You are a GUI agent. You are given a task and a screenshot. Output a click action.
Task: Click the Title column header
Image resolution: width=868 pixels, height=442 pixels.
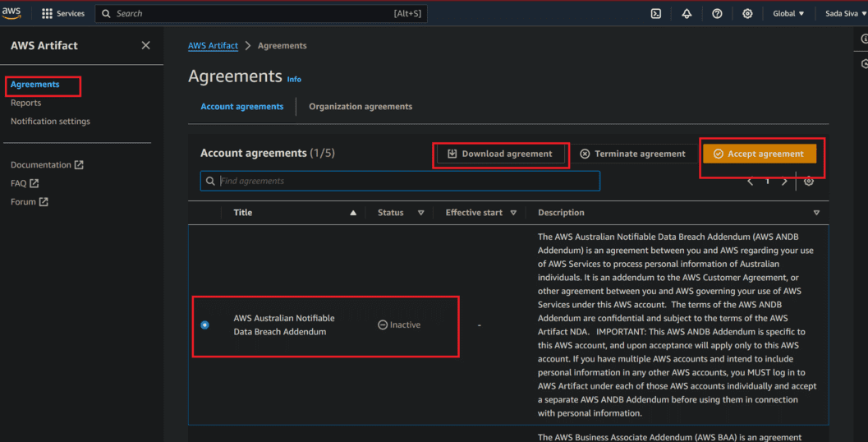click(243, 213)
